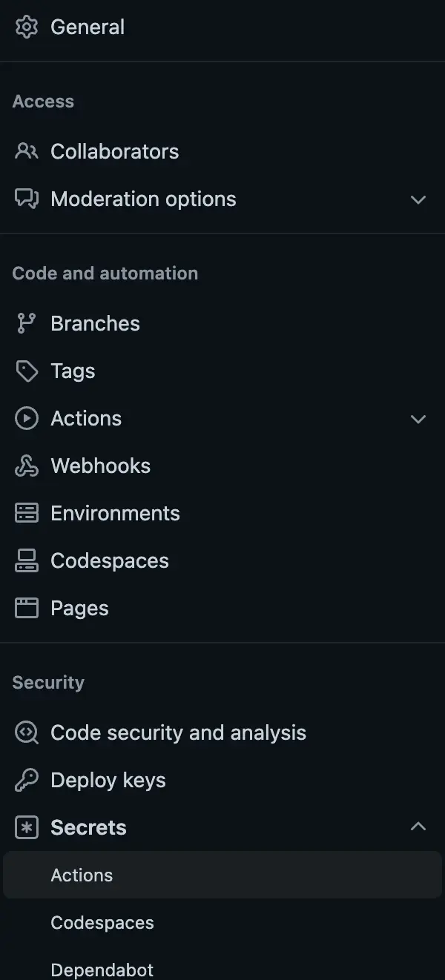Click the Webhooks icon
This screenshot has width=445, height=980.
tap(27, 466)
